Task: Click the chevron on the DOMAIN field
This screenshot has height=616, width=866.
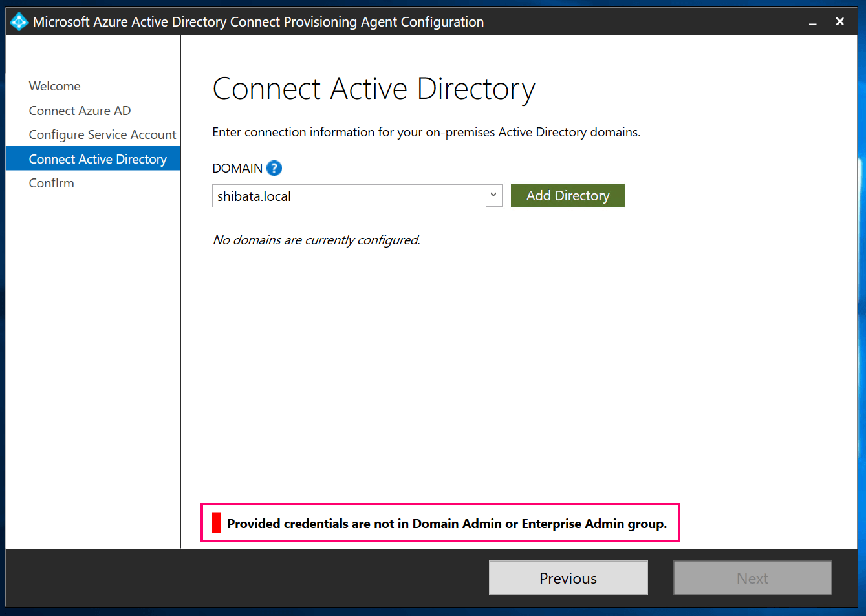Action: click(493, 195)
